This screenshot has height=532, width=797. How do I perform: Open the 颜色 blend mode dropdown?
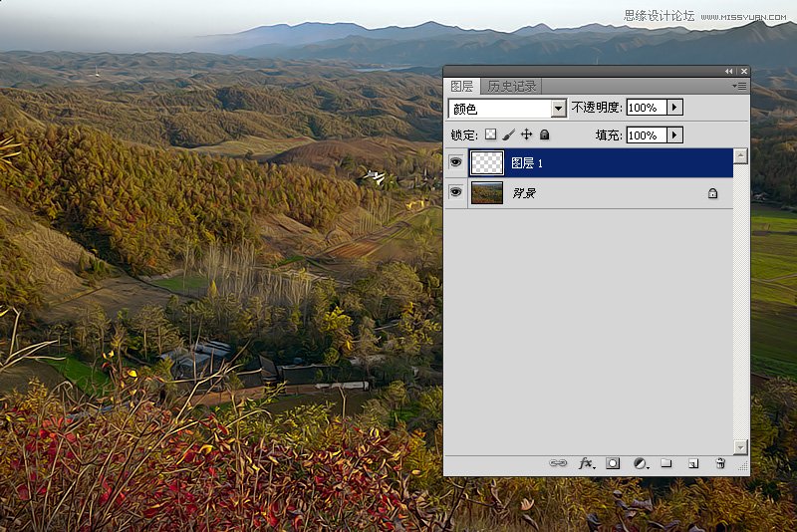(x=507, y=109)
